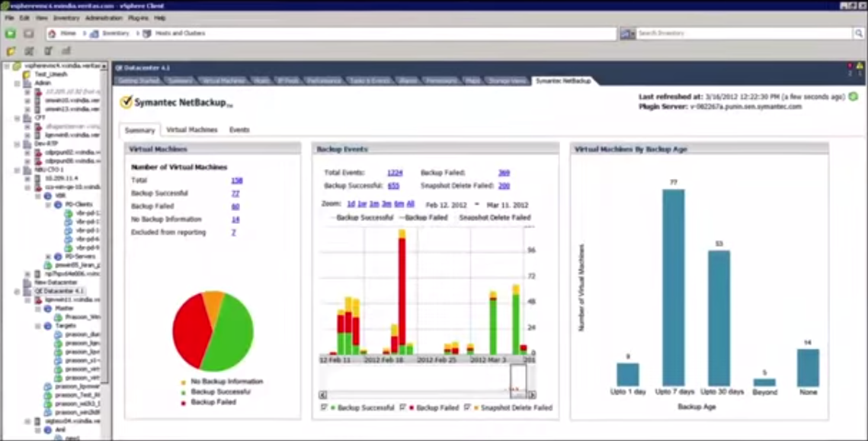Click the vSphere Client title bar icon
The image size is (868, 441).
pos(5,5)
